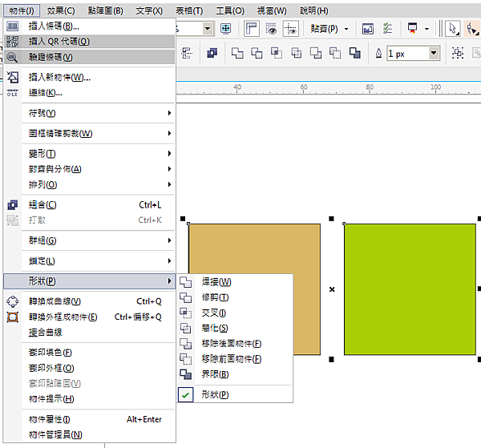
Task: Click the application launcher toolbar icon
Action: pos(412,28)
